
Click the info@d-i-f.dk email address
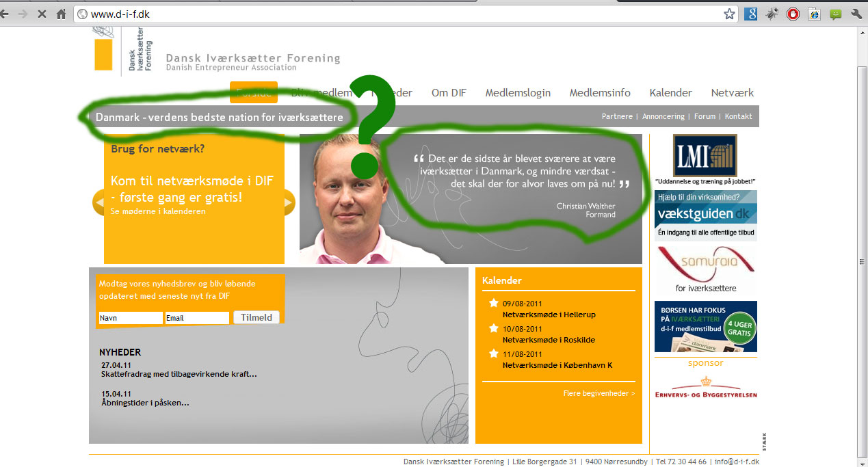coord(737,462)
